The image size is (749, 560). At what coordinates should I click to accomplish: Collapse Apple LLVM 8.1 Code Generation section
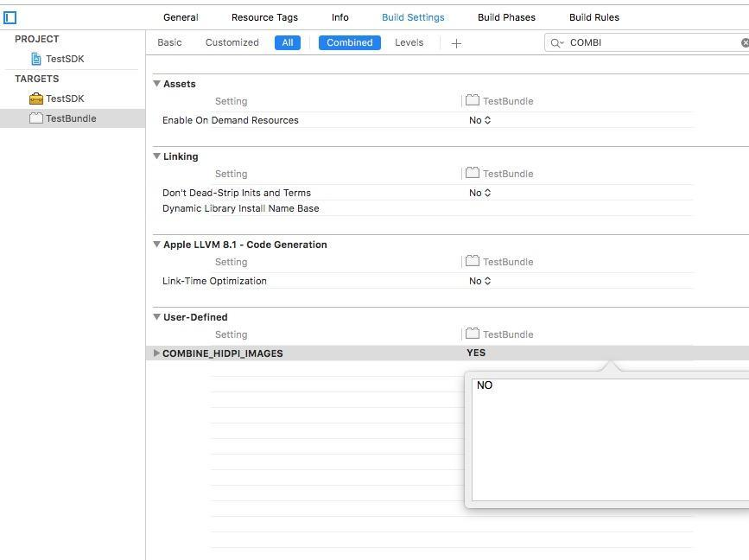coord(156,245)
